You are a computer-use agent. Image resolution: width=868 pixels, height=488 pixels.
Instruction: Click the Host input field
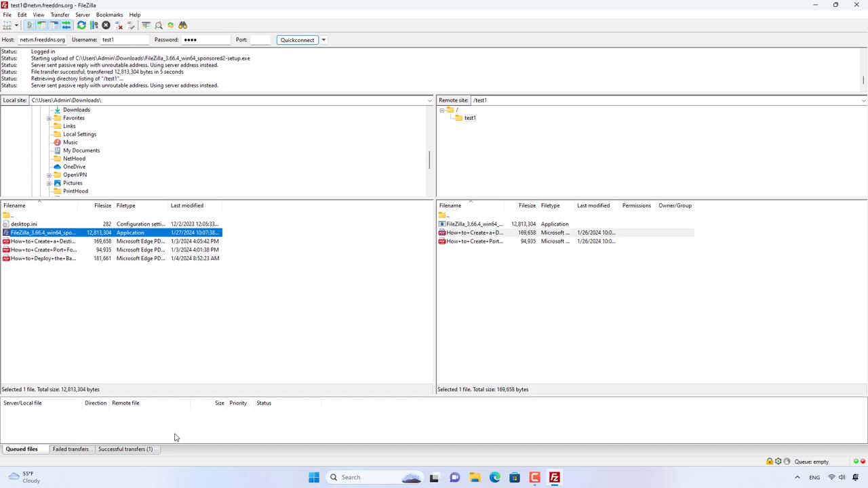(43, 40)
